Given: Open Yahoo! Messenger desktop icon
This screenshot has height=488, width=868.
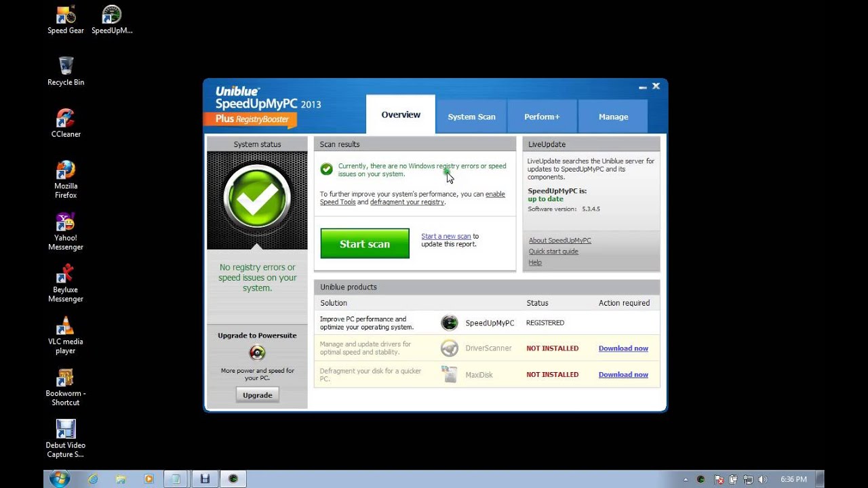Looking at the screenshot, I should 66,232.
